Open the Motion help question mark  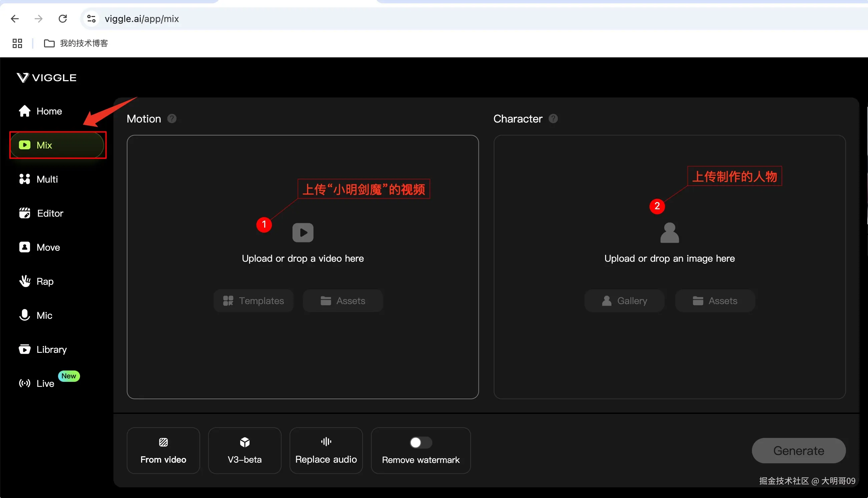tap(172, 119)
